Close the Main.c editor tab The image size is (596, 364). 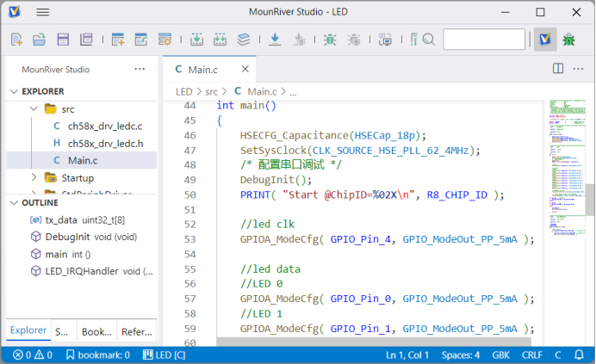tap(245, 69)
